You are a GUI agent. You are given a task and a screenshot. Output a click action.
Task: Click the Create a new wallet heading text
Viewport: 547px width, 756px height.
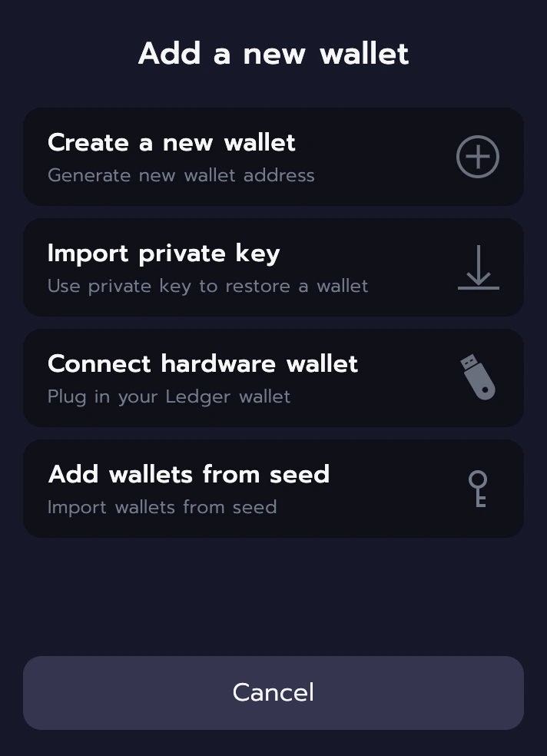tap(171, 143)
